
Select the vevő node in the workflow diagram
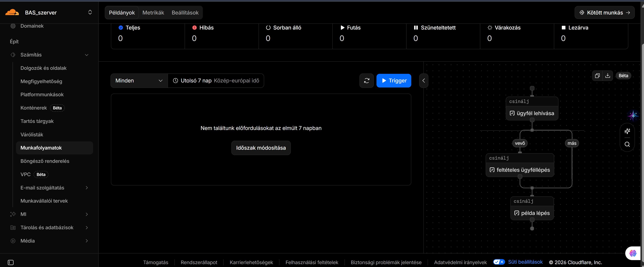(x=520, y=143)
